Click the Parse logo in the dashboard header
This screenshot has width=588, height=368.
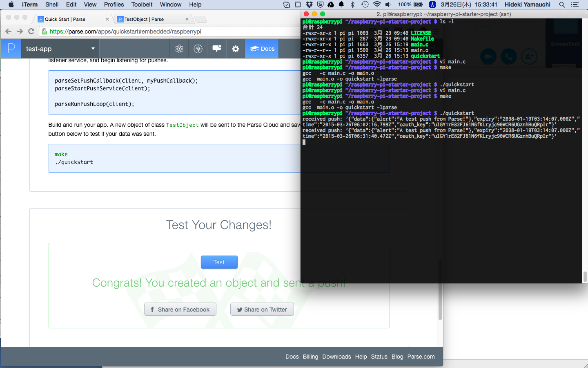pos(11,49)
